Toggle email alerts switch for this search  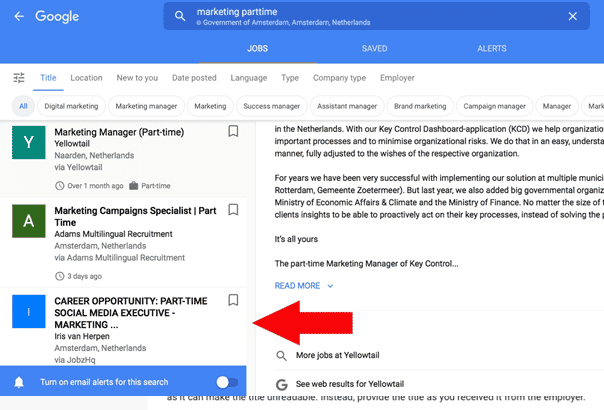tap(227, 382)
